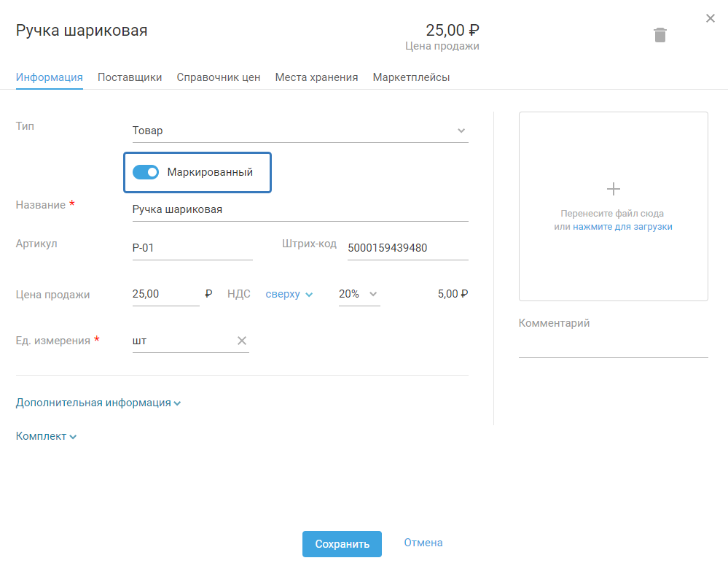Click the plus icon to upload image
The height and width of the screenshot is (574, 728).
(x=614, y=189)
